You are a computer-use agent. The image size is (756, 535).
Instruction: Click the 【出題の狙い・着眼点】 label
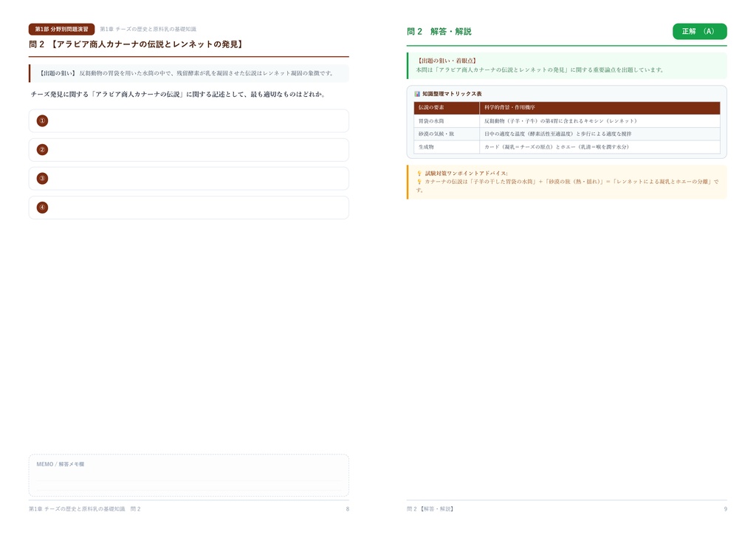pyautogui.click(x=447, y=61)
